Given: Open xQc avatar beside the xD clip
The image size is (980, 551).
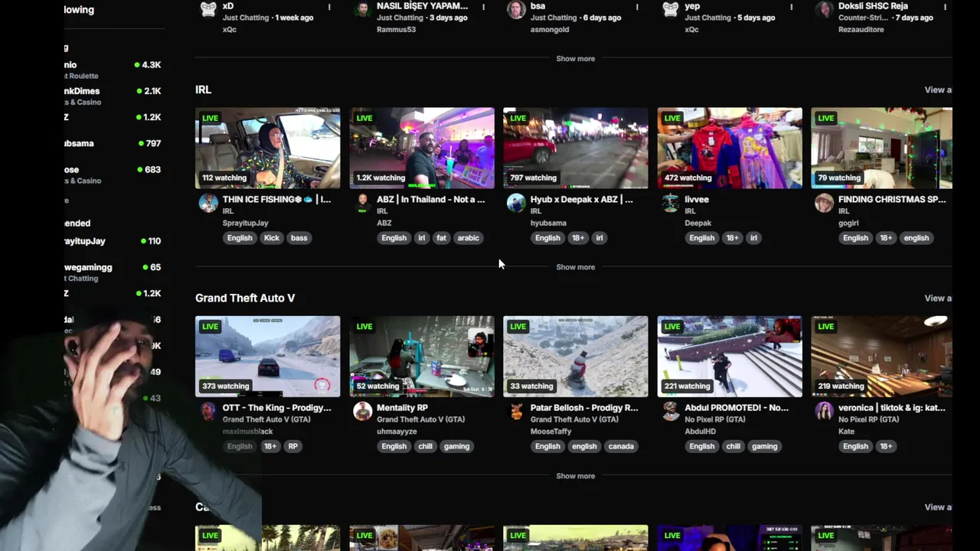Looking at the screenshot, I should click(x=208, y=9).
